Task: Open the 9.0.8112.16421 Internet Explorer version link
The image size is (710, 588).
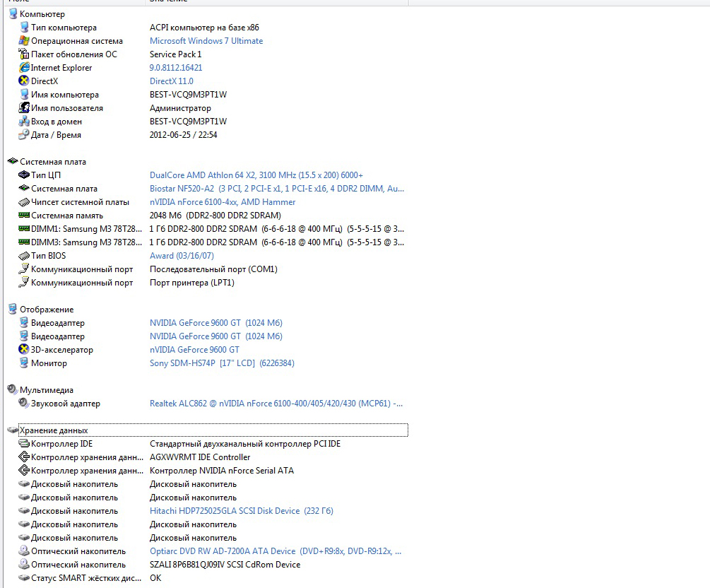Action: pos(176,68)
